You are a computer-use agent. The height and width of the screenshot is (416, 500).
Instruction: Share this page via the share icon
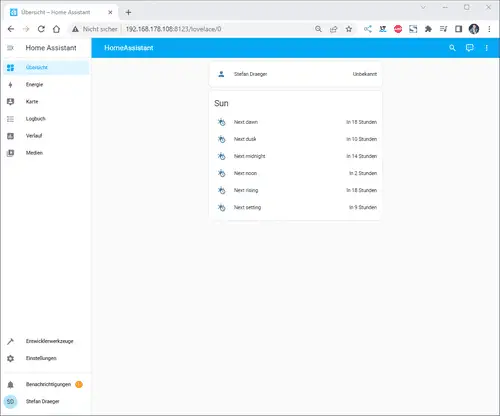tap(333, 29)
